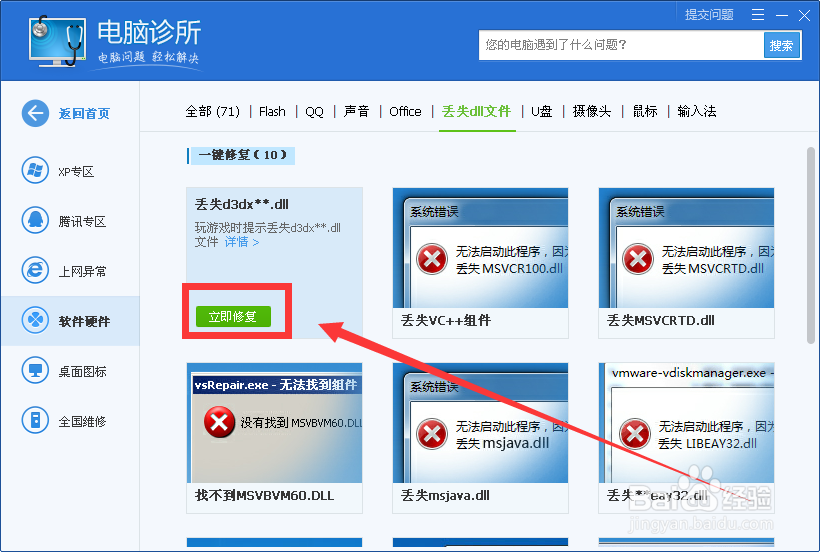The image size is (820, 552).
Task: Focus the 您的电脑遇到了什么问题 search field
Action: tap(621, 45)
